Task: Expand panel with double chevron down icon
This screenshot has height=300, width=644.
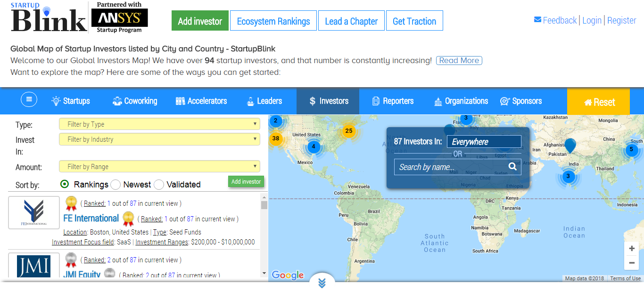Action: click(x=322, y=283)
